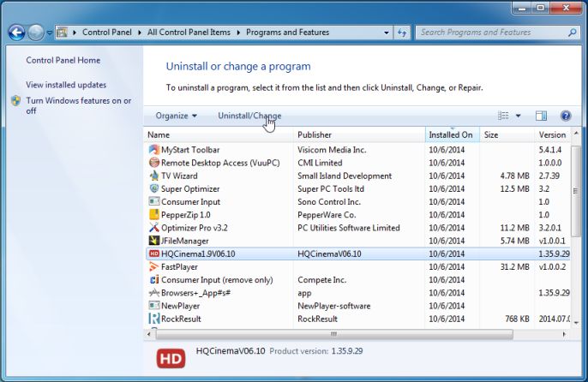Click the change view list icon
This screenshot has width=588, height=382.
[x=503, y=116]
